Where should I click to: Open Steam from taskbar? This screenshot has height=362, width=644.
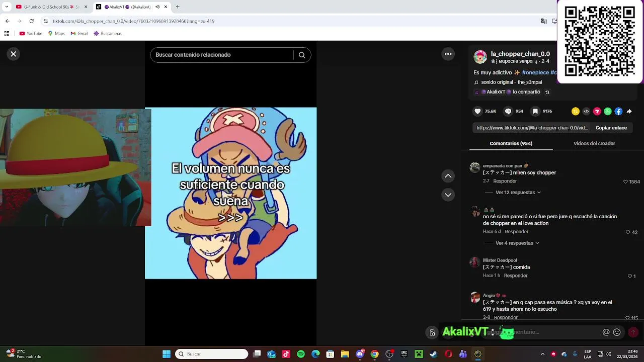pos(433,354)
